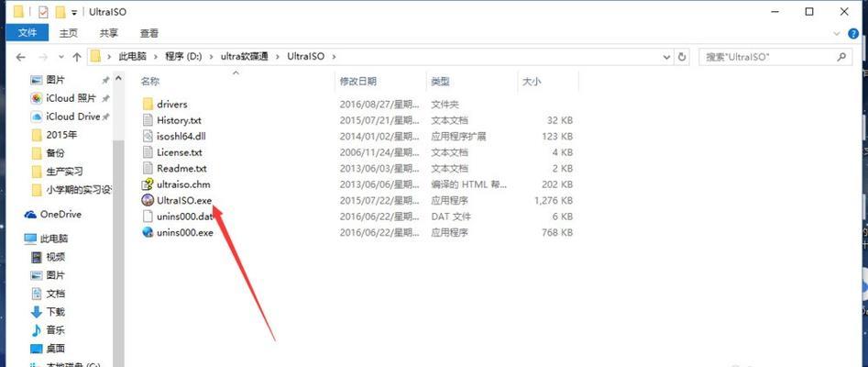This screenshot has height=367, width=868.
Task: Switch to the 查看 ribbon tab
Action: click(148, 33)
